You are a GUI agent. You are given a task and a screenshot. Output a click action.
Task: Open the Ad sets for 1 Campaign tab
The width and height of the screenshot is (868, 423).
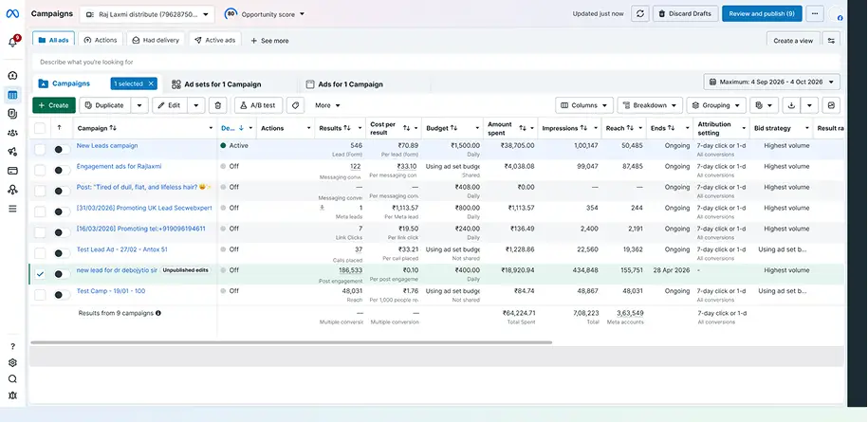216,84
